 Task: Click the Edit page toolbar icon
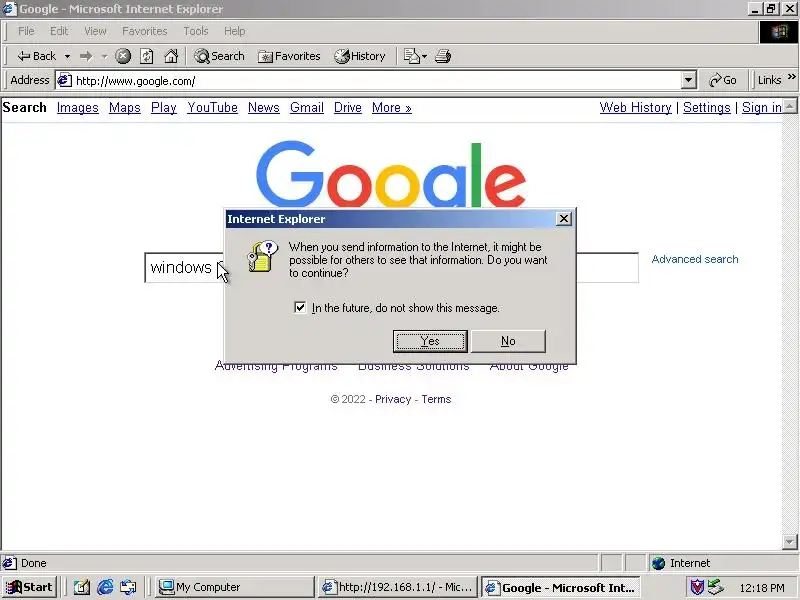click(411, 56)
